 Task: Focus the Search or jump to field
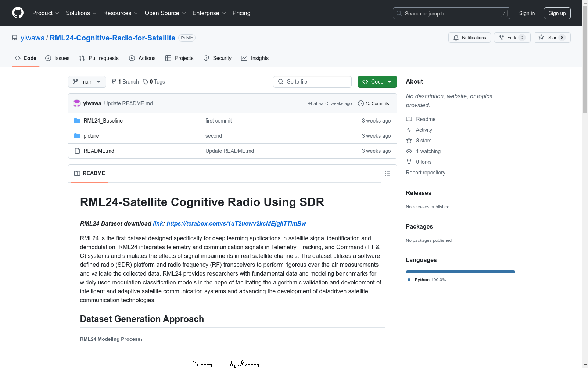click(x=452, y=13)
